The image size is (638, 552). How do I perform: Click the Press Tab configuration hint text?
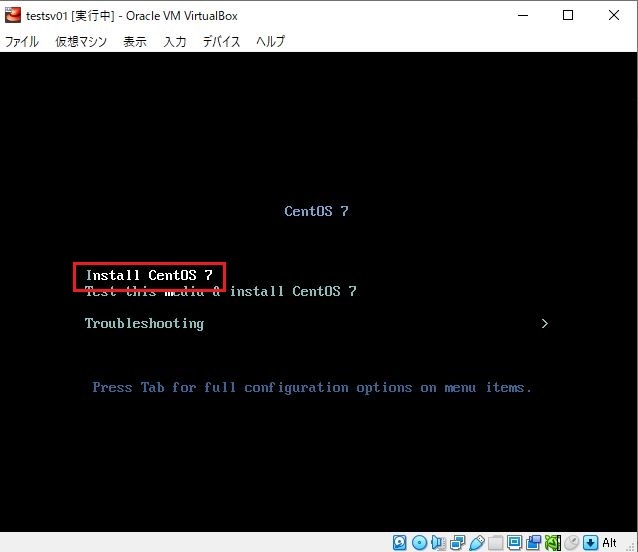click(312, 388)
